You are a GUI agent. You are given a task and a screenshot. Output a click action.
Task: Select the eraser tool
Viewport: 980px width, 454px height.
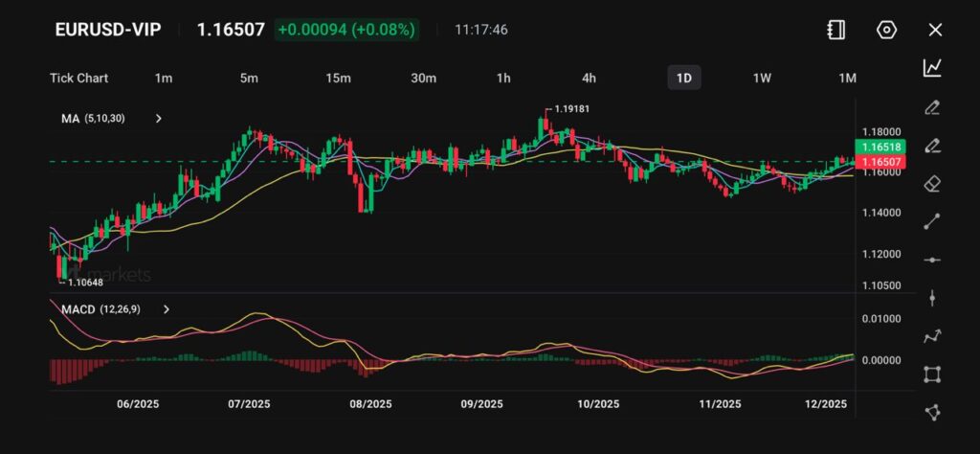coord(932,183)
